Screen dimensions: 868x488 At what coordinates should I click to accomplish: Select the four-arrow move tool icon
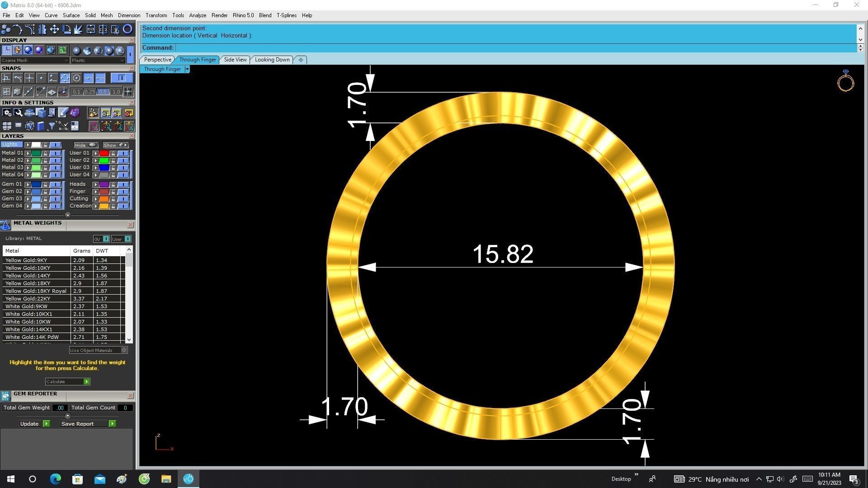click(54, 29)
